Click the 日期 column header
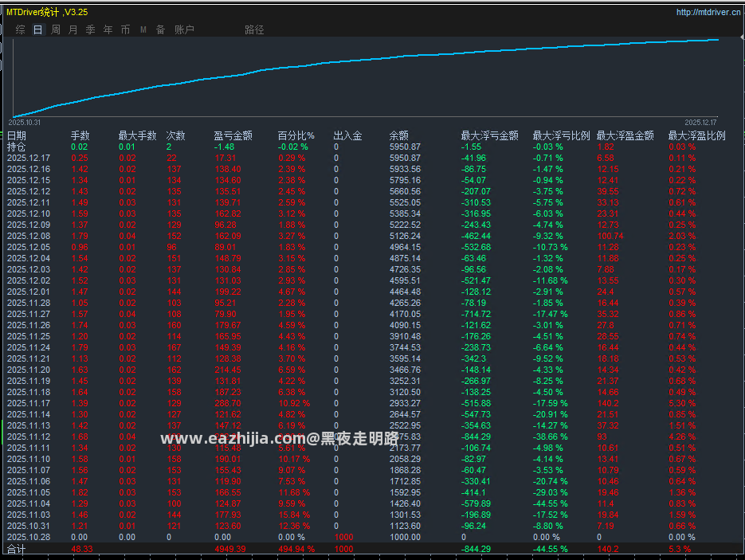 (17, 135)
